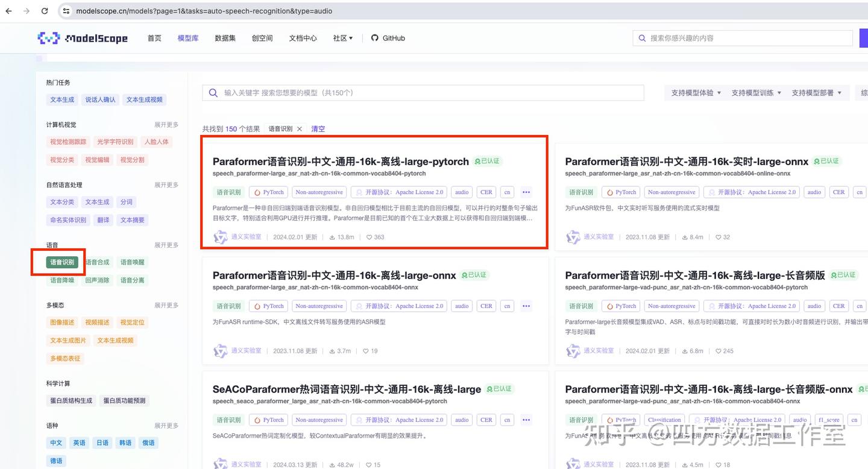Click the heart icon showing 363 likes
The image size is (868, 469).
tap(368, 237)
